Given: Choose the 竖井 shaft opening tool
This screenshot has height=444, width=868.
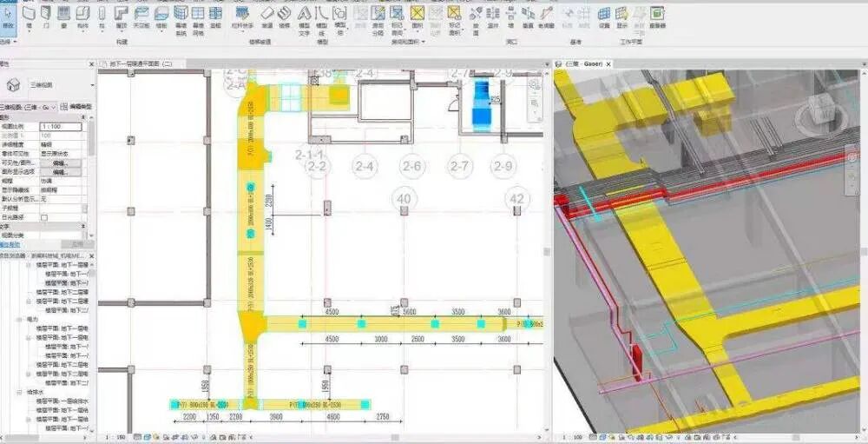Looking at the screenshot, I should [x=493, y=17].
